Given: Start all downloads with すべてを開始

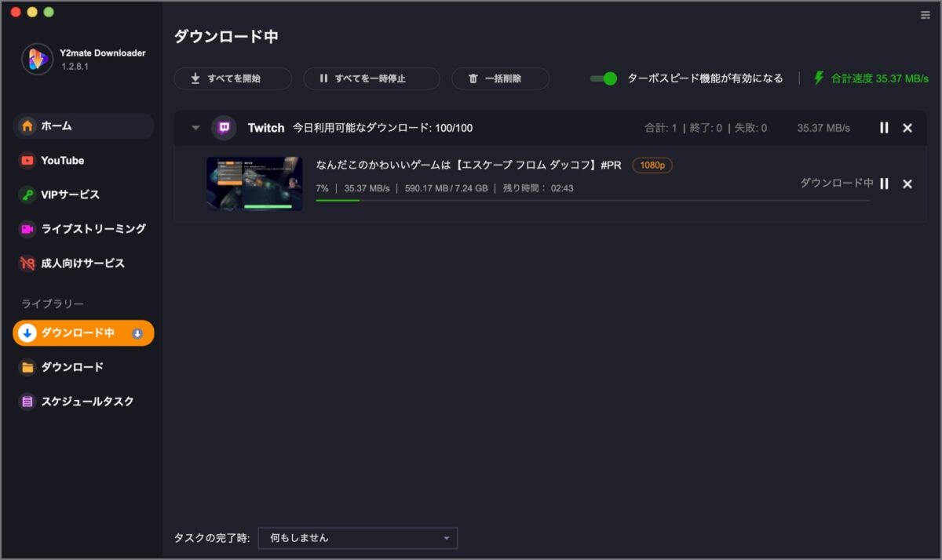Looking at the screenshot, I should [232, 78].
